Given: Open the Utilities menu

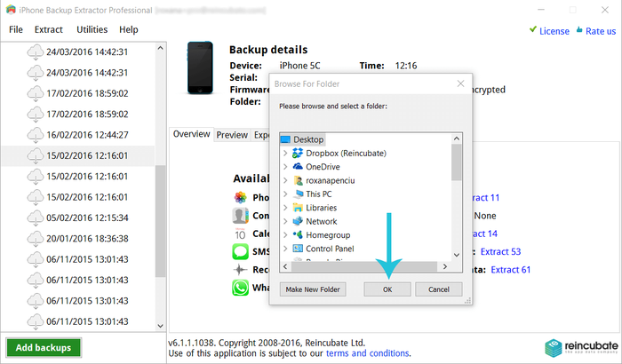Looking at the screenshot, I should coord(92,29).
